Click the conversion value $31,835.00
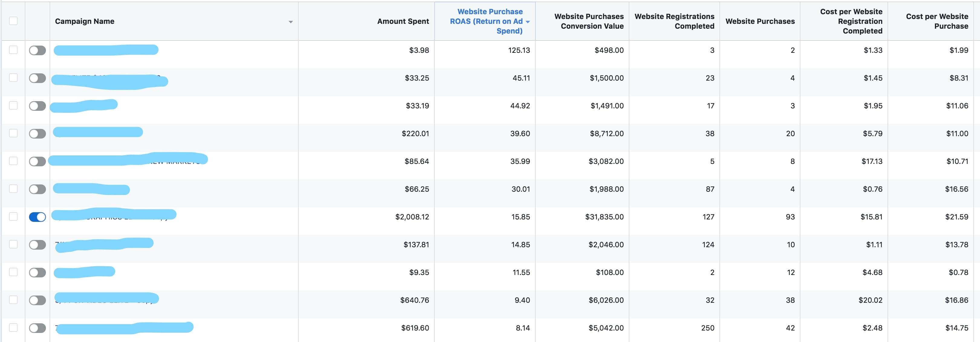980x342 pixels. (605, 217)
